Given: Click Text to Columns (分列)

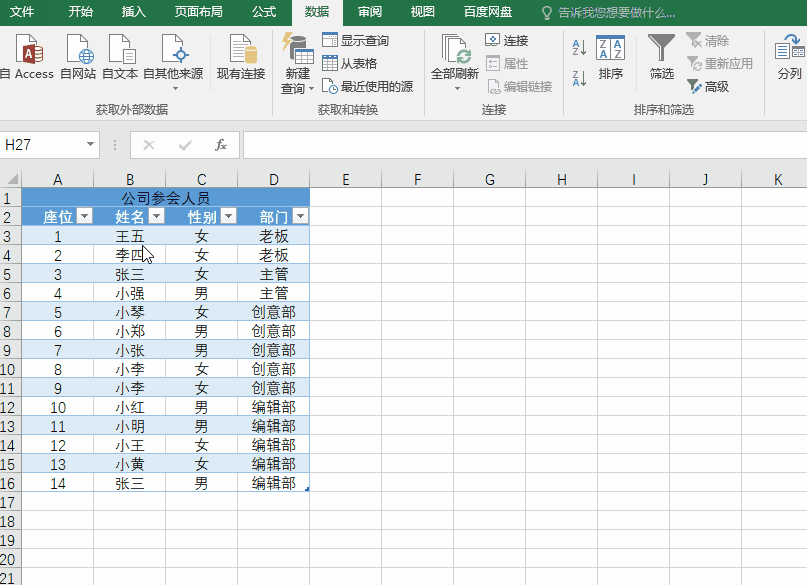Looking at the screenshot, I should (790, 57).
